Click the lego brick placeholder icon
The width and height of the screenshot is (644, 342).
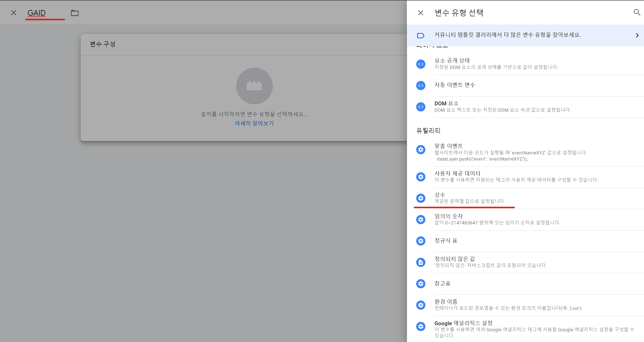tap(254, 86)
